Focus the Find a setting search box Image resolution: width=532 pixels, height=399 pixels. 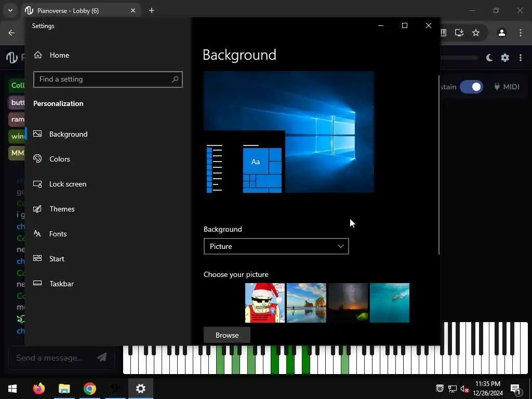(x=108, y=79)
